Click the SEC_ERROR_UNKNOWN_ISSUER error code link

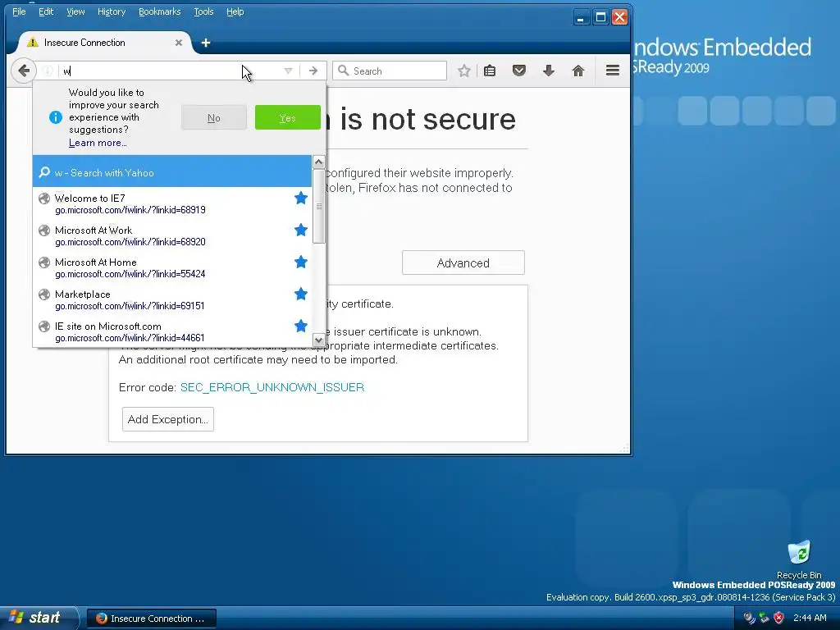(x=272, y=387)
